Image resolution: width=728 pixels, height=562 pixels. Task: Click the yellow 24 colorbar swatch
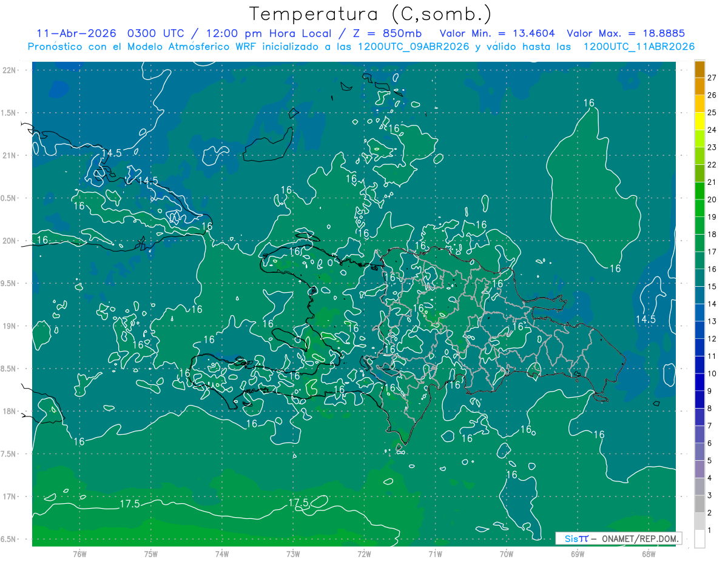click(x=699, y=121)
